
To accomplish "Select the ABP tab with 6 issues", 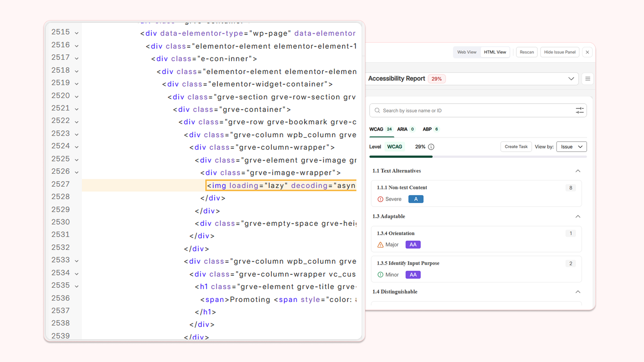I will (431, 129).
